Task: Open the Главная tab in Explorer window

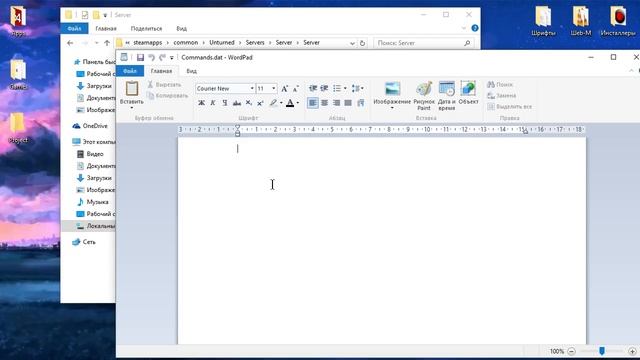Action: point(106,29)
